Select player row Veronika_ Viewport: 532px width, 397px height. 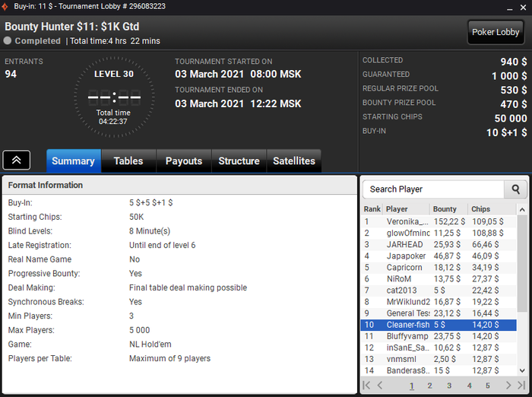[x=439, y=222]
